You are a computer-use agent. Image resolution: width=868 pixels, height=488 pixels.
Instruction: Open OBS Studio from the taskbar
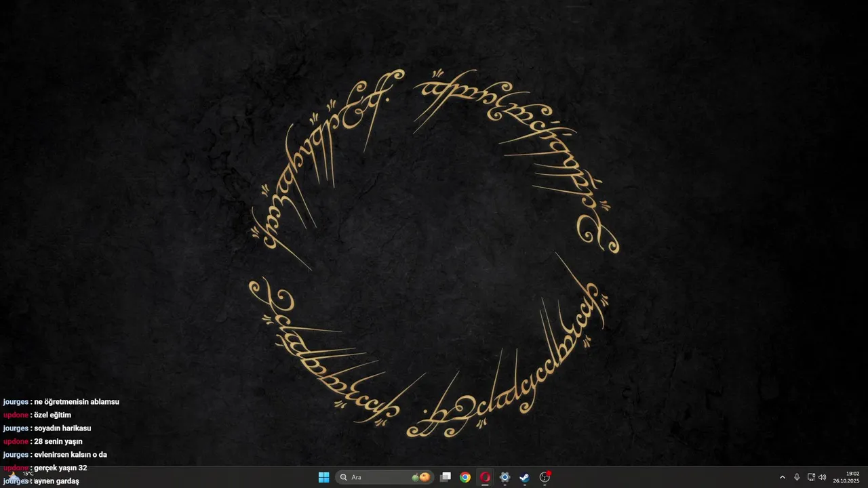(545, 477)
